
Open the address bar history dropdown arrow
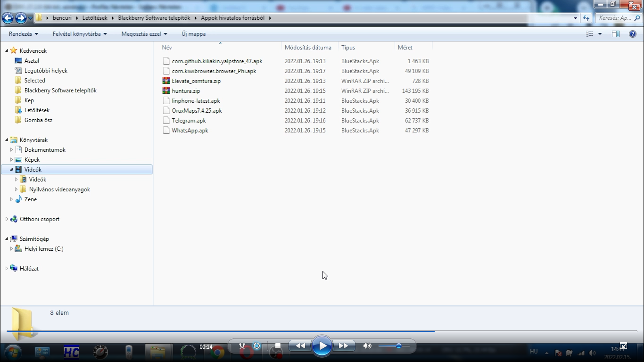[x=575, y=18]
